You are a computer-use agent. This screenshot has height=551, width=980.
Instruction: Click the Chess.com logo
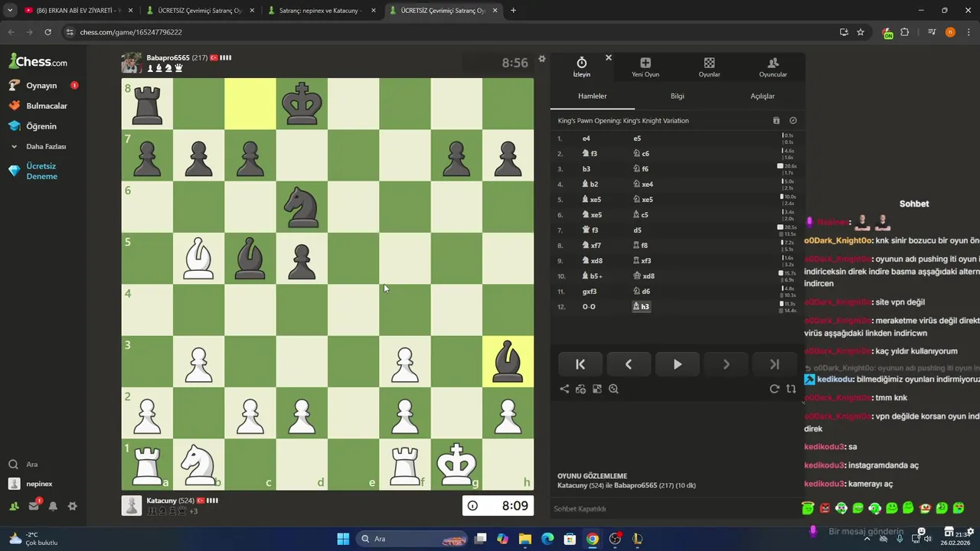(38, 61)
